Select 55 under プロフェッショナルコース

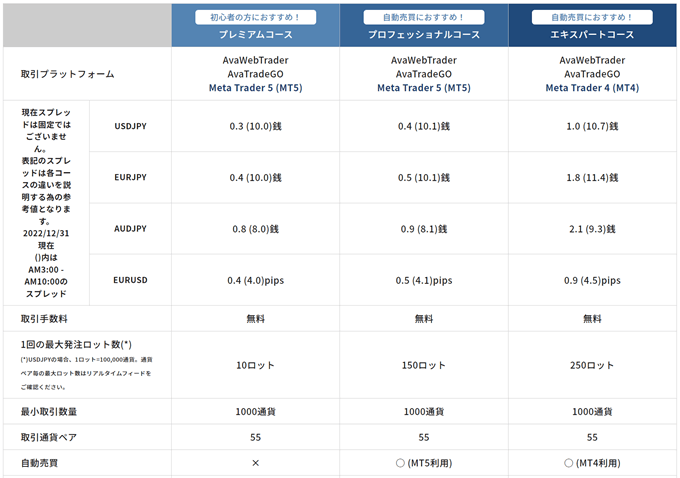(424, 437)
